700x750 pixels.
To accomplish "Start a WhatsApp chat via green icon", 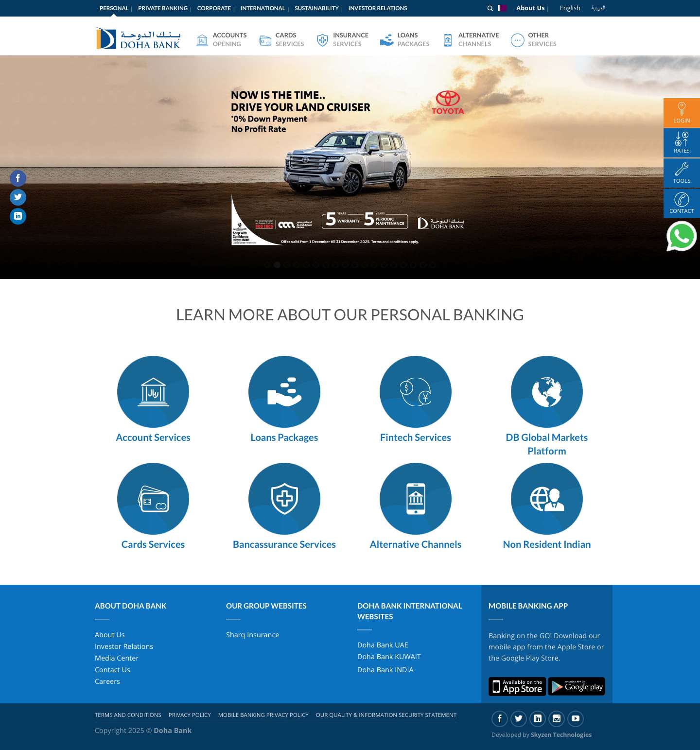I will pyautogui.click(x=682, y=236).
